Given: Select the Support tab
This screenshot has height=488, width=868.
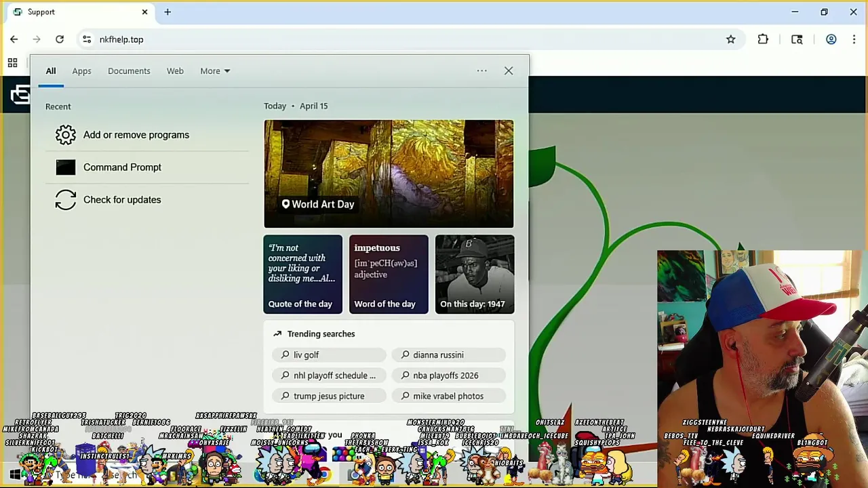Looking at the screenshot, I should [x=80, y=12].
